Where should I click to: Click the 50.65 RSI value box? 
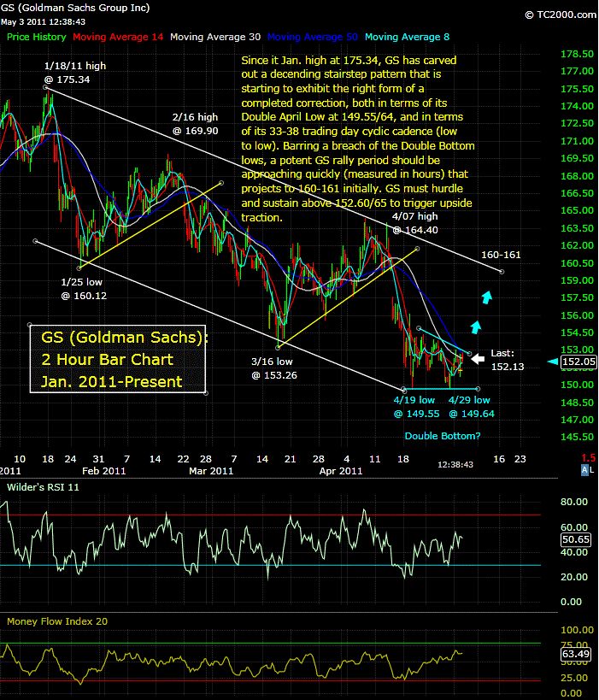click(576, 539)
